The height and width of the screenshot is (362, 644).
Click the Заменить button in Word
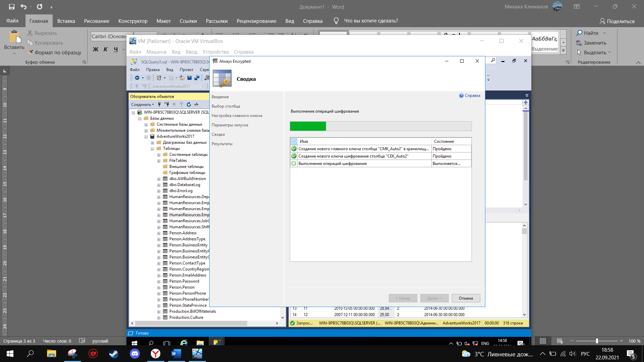tap(591, 43)
